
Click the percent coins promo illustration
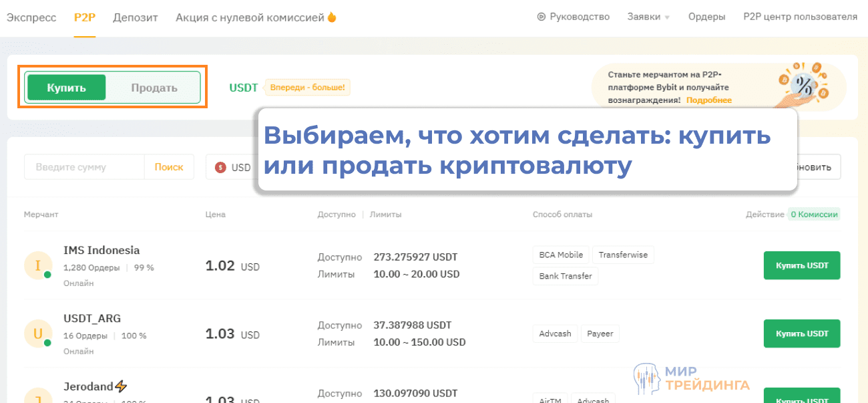(x=805, y=86)
